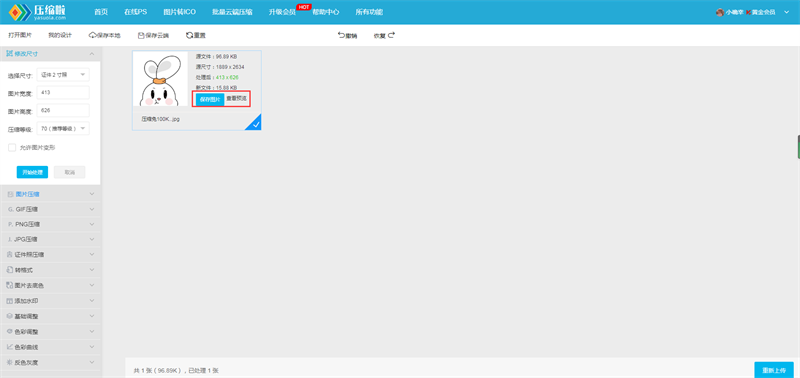Image resolution: width=800 pixels, height=378 pixels.
Task: Undo with the 撤销 arrow
Action: coord(341,35)
